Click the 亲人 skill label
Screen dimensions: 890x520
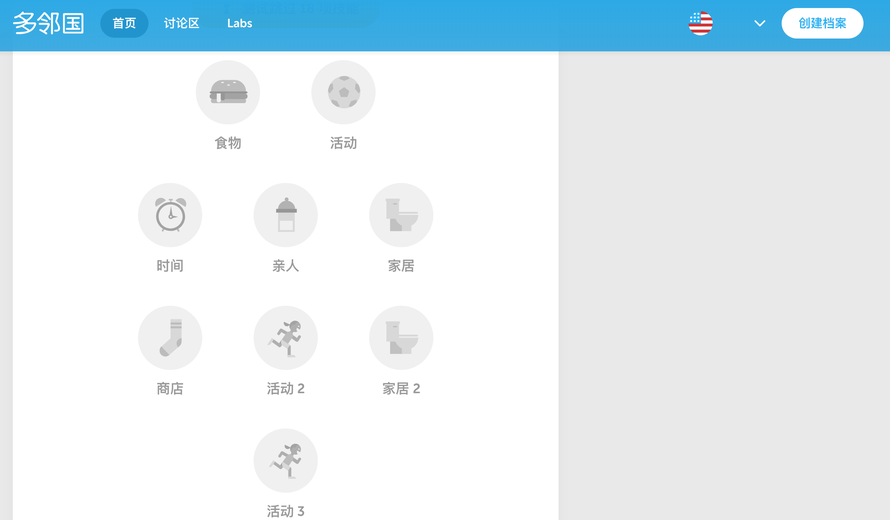point(286,266)
